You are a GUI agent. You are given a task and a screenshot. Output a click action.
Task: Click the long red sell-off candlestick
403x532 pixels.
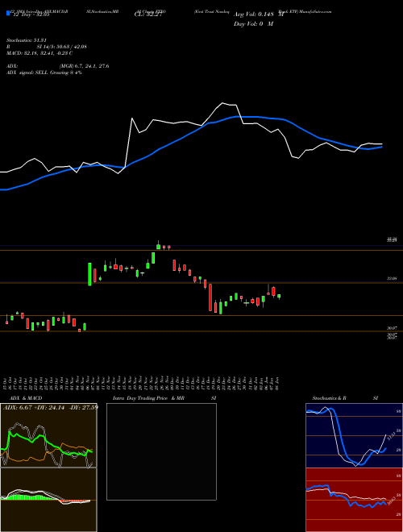pos(210,297)
